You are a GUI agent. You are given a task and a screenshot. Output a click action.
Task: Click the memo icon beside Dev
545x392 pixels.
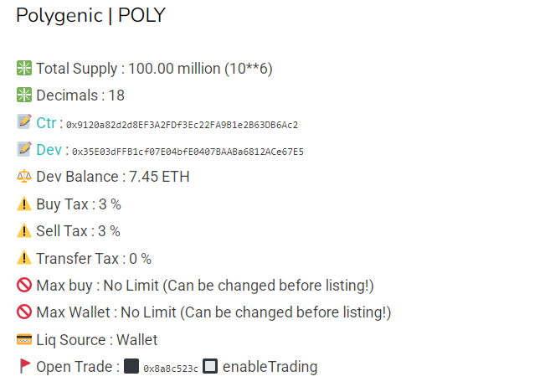point(23,150)
